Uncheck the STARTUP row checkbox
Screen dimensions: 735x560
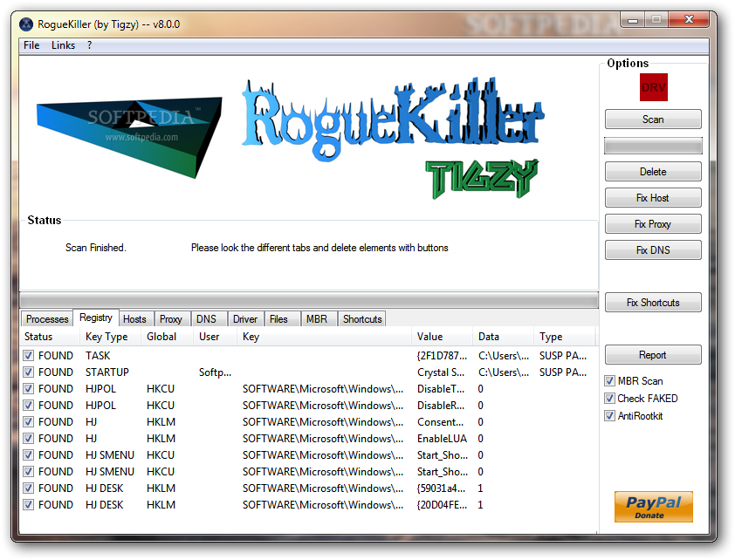click(29, 372)
